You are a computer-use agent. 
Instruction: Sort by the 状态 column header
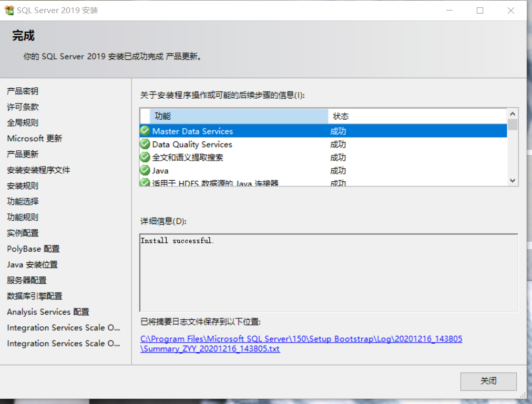368,116
